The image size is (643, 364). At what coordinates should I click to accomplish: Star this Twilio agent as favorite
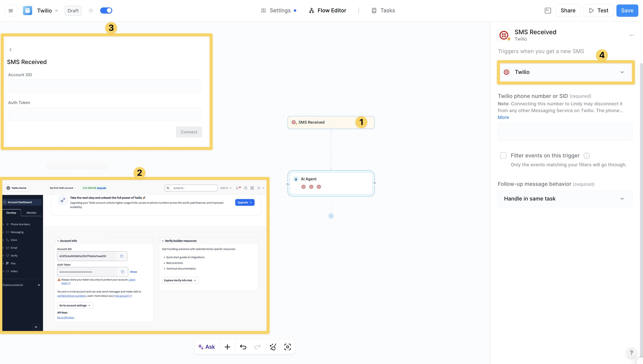pos(91,10)
